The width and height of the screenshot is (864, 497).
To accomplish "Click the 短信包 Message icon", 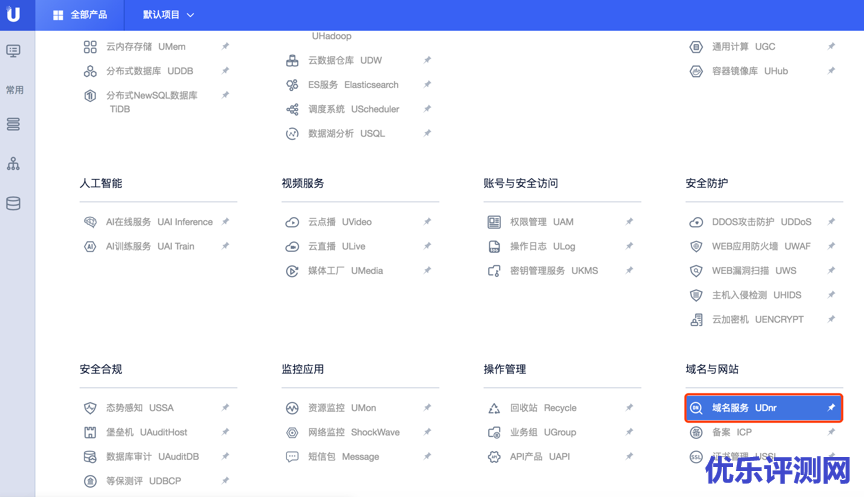I will click(292, 457).
